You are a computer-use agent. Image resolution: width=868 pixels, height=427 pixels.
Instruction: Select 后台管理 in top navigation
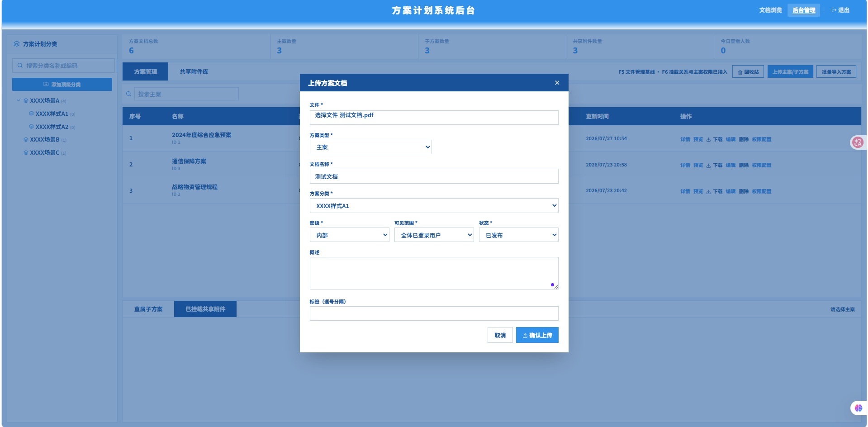(x=804, y=10)
